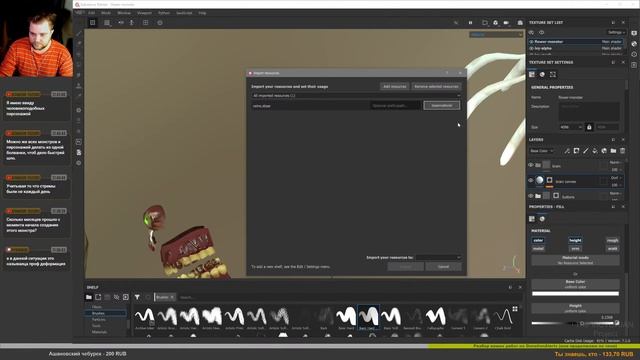The width and height of the screenshot is (640, 360).
Task: Add a folder using the Layers folder icon
Action: click(613, 151)
